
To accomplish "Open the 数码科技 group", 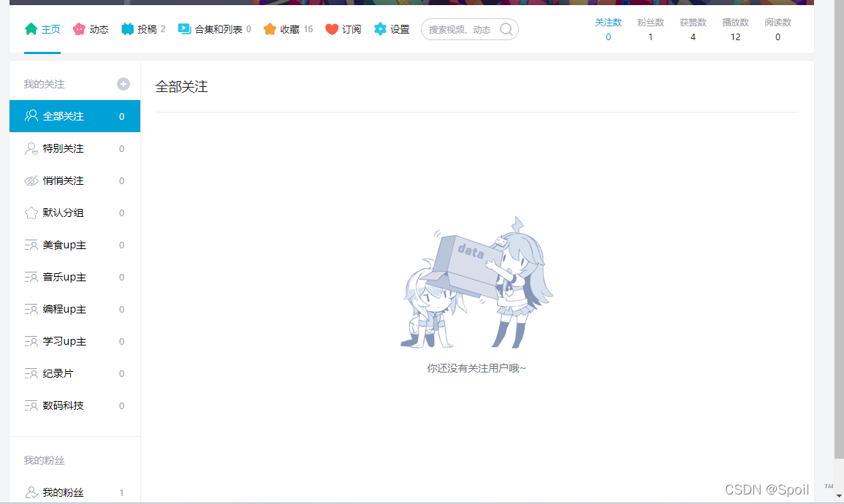I will tap(75, 405).
